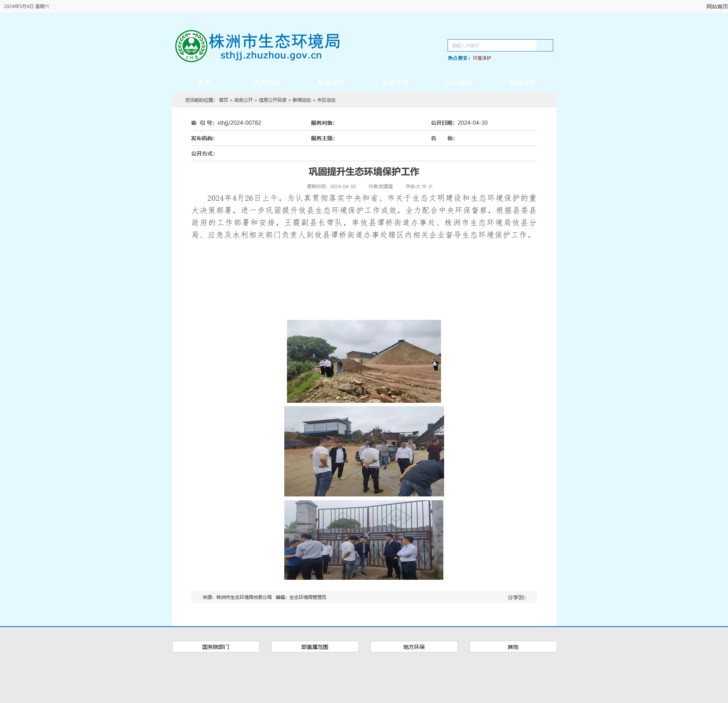Image resolution: width=728 pixels, height=703 pixels.
Task: Click 新闻动态 in the breadcrumb trail
Action: pyautogui.click(x=302, y=100)
